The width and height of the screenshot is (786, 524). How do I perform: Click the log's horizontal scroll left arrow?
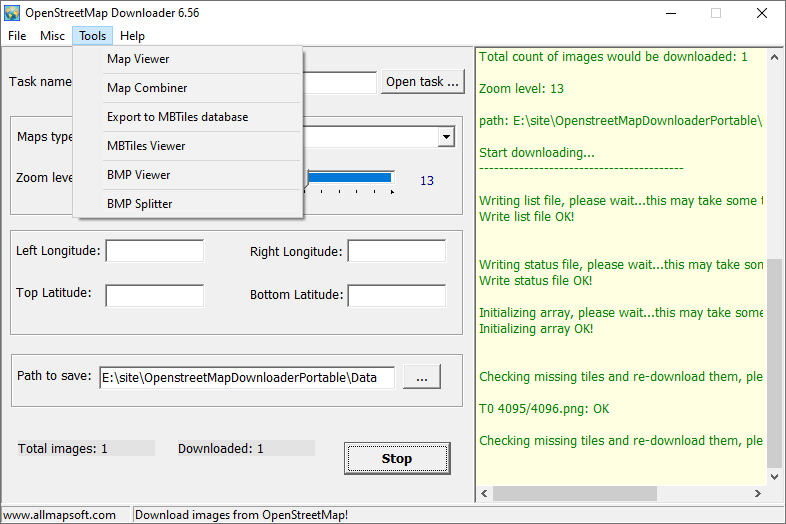484,493
